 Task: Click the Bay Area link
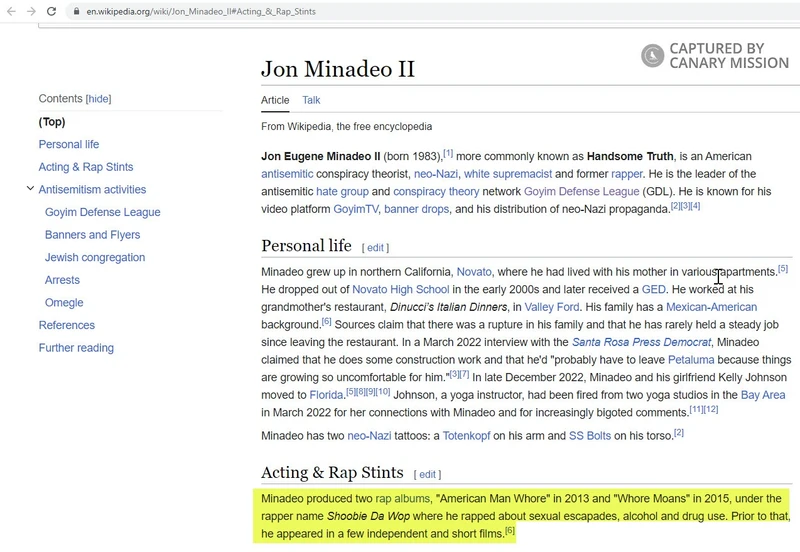pyautogui.click(x=763, y=395)
